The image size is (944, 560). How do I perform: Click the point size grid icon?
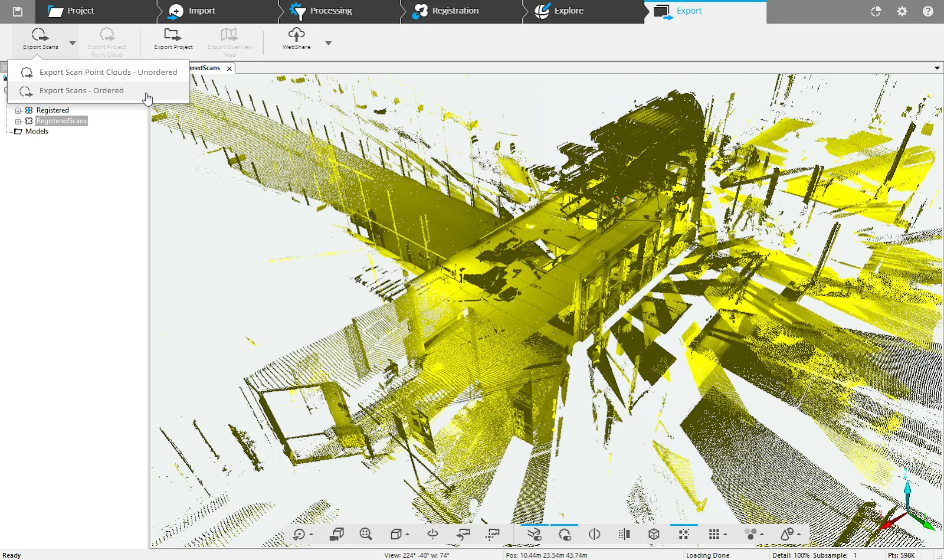pyautogui.click(x=714, y=534)
